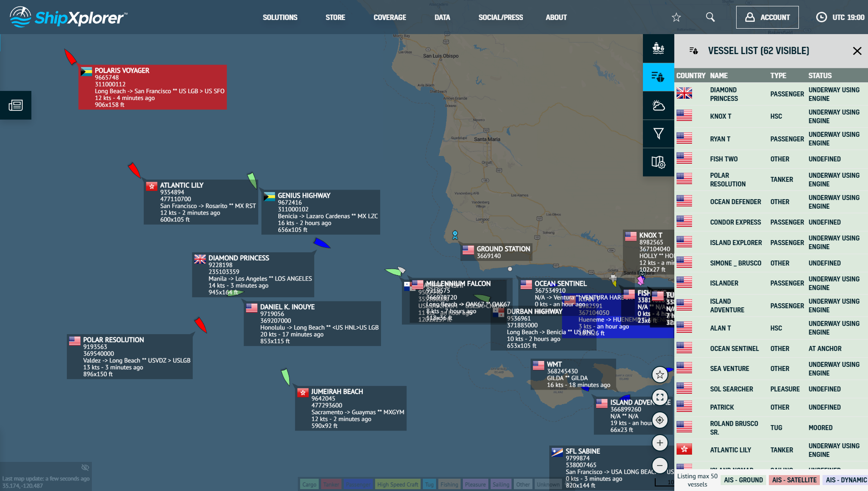Zoom in the map with plus button
Screen dimensions: 868x491
pyautogui.click(x=660, y=443)
